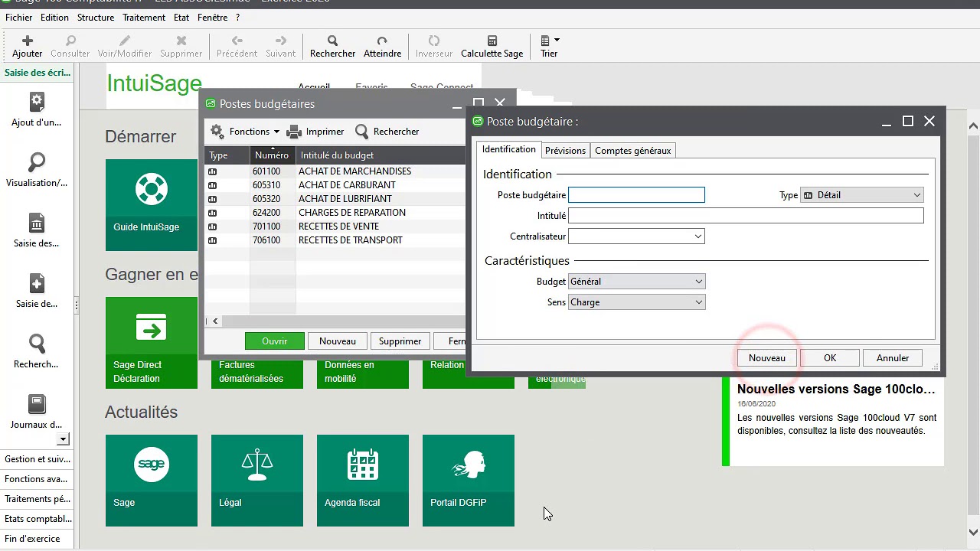
Task: Click sidebar scroll-down arrow button
Action: (x=64, y=439)
